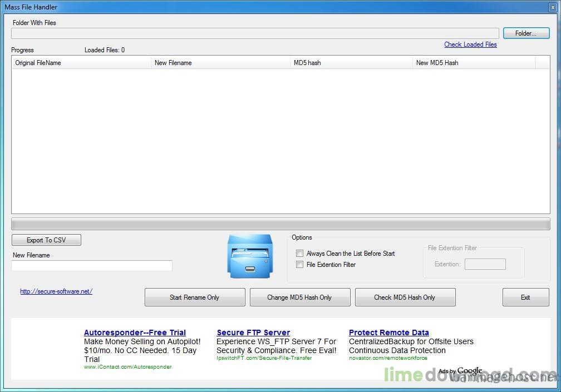The image size is (561, 392).
Task: Select the MD5 hash column header
Action: [351, 63]
